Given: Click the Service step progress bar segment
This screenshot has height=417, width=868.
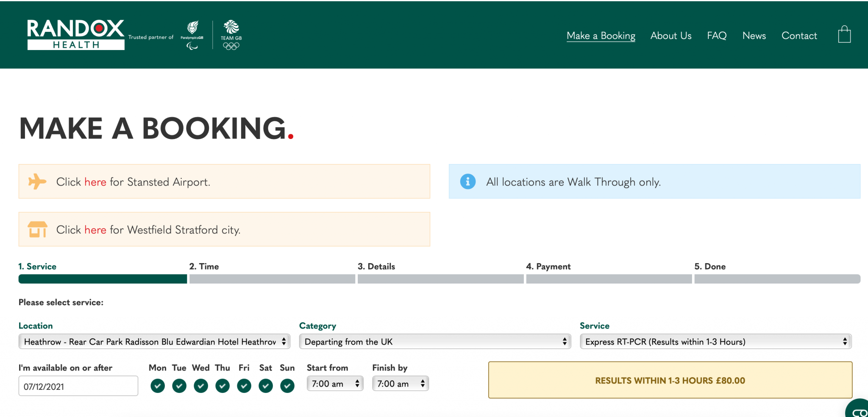Looking at the screenshot, I should 103,279.
